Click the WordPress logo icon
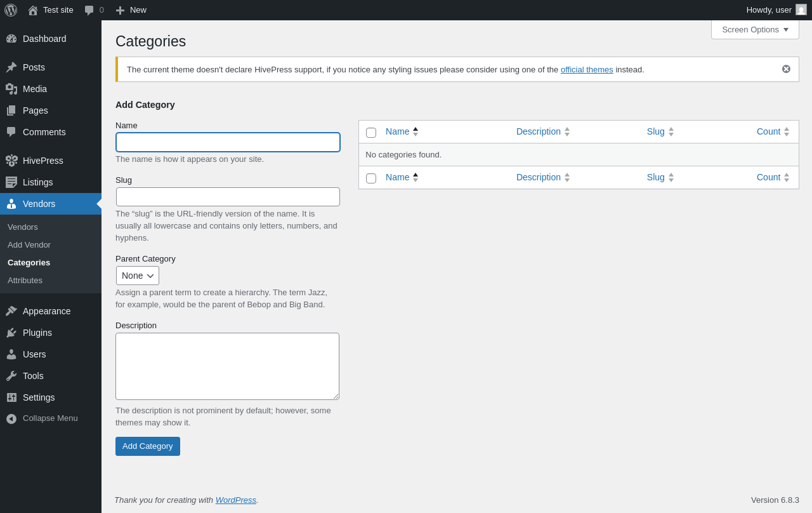The image size is (812, 513). click(x=11, y=10)
